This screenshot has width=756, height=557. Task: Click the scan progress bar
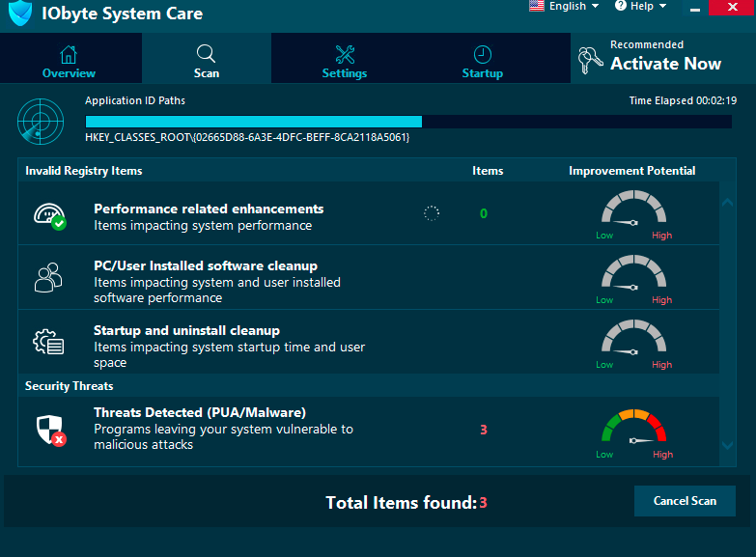click(x=408, y=122)
